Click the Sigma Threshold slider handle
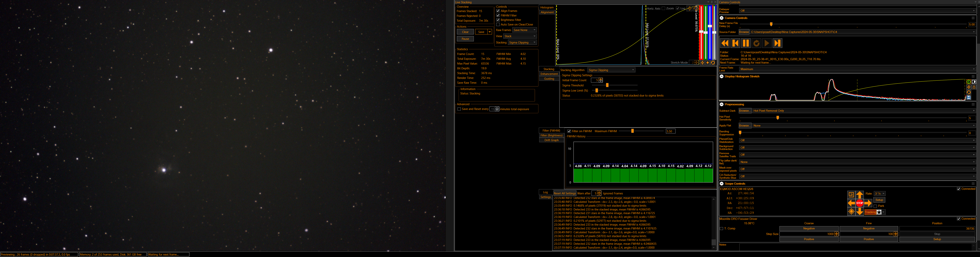Image resolution: width=980 pixels, height=257 pixels. [607, 85]
